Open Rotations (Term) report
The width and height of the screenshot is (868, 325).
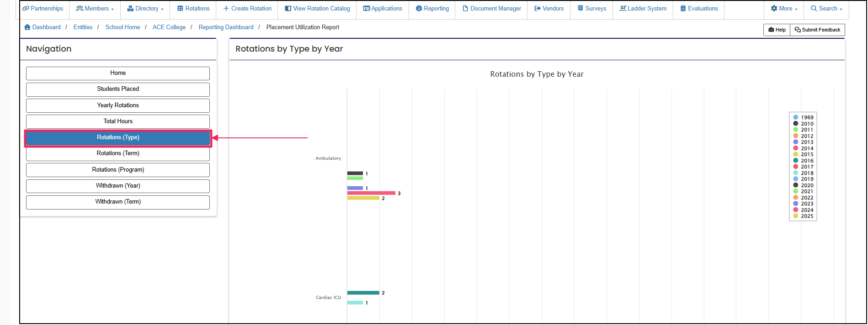click(118, 153)
